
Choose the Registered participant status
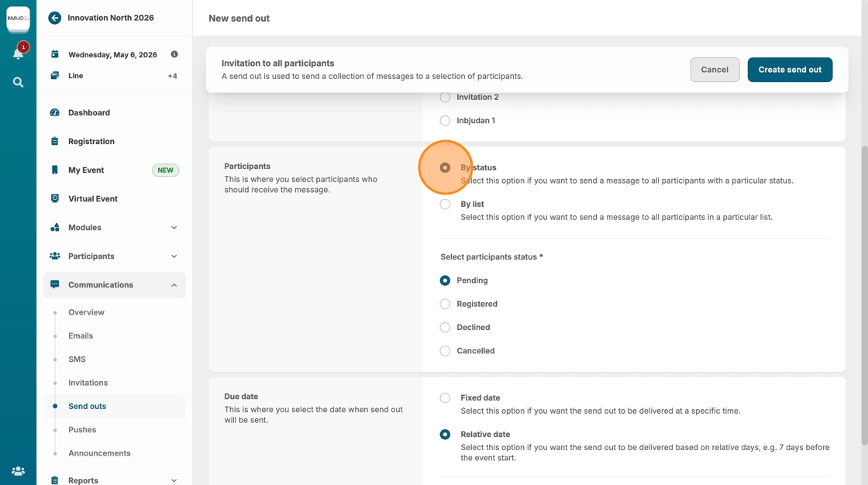tap(445, 304)
